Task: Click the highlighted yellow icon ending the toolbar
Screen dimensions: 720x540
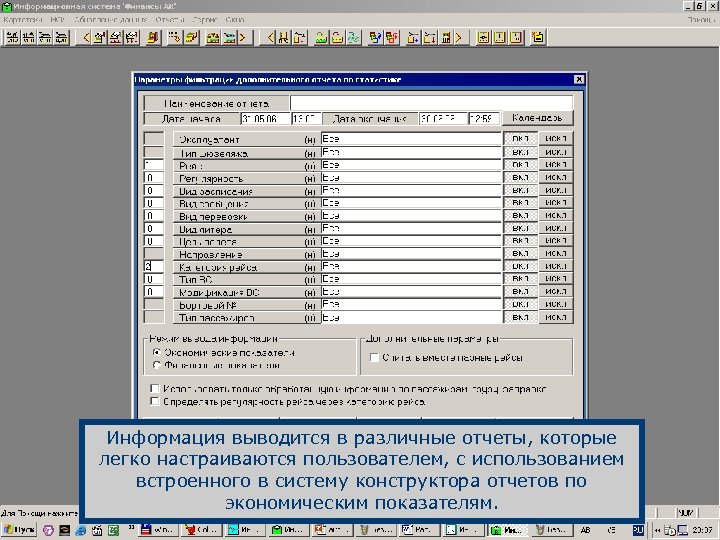Action: tap(538, 37)
